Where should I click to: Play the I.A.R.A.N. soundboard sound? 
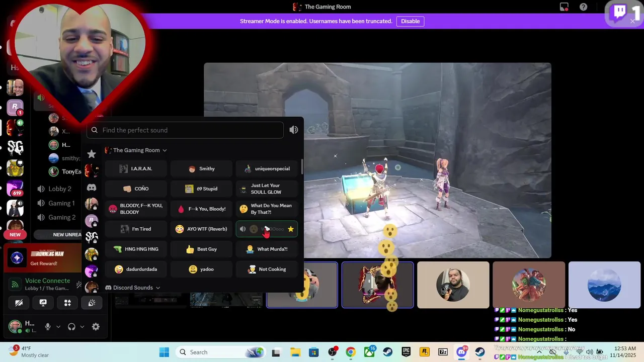136,168
